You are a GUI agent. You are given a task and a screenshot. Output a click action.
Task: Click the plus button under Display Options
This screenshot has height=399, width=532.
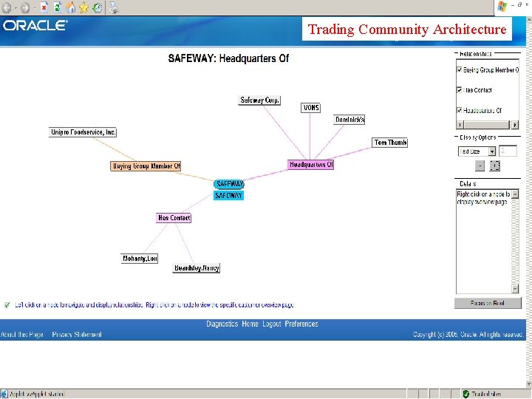pyautogui.click(x=494, y=166)
